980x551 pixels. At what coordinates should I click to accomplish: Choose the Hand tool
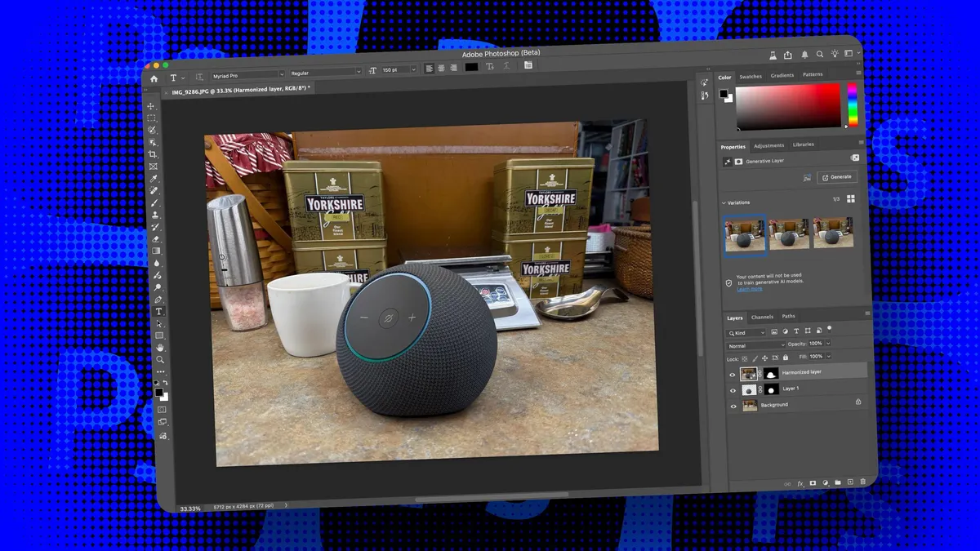[x=160, y=348]
